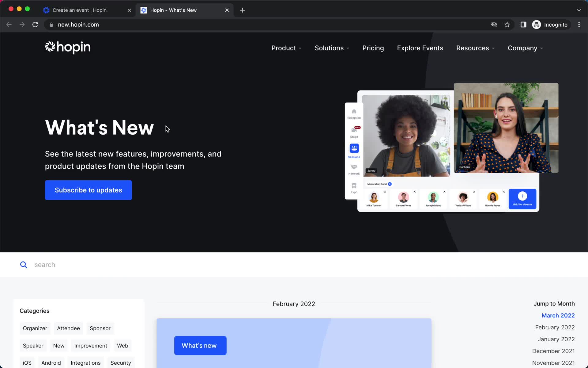Click Joseph Miano's avatar in moderation panel

433,197
